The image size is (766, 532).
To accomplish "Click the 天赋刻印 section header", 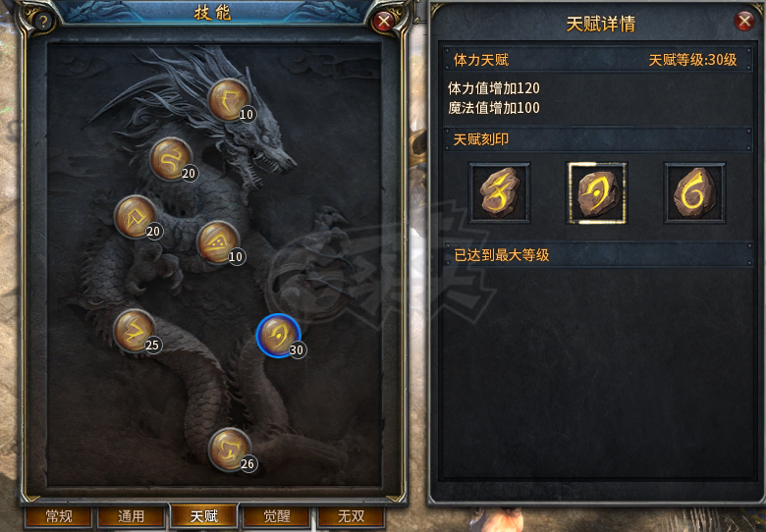I will (598, 139).
